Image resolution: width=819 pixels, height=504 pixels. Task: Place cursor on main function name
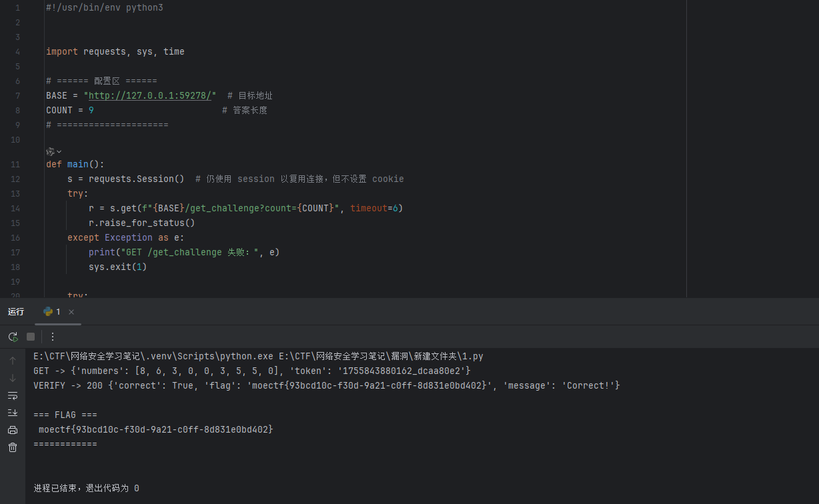click(x=77, y=164)
